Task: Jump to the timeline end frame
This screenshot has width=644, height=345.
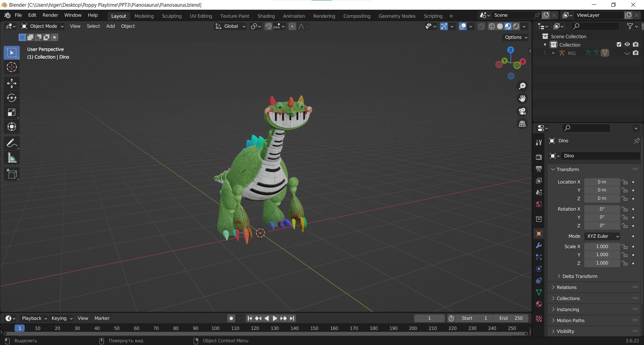Action: pos(292,319)
